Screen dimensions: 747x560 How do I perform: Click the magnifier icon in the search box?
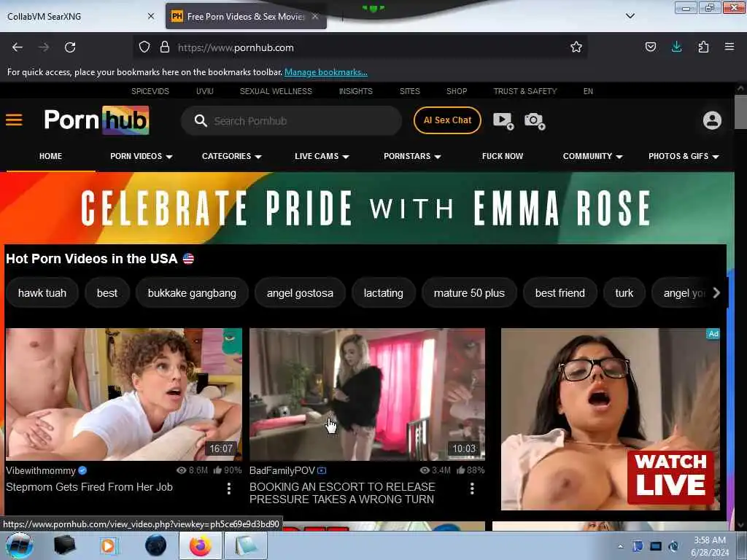click(201, 120)
